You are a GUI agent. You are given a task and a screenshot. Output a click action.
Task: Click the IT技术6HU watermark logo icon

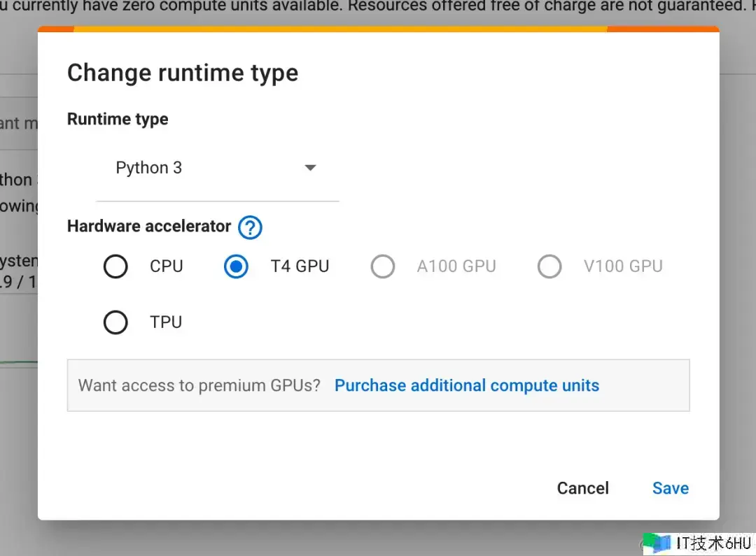(x=657, y=543)
